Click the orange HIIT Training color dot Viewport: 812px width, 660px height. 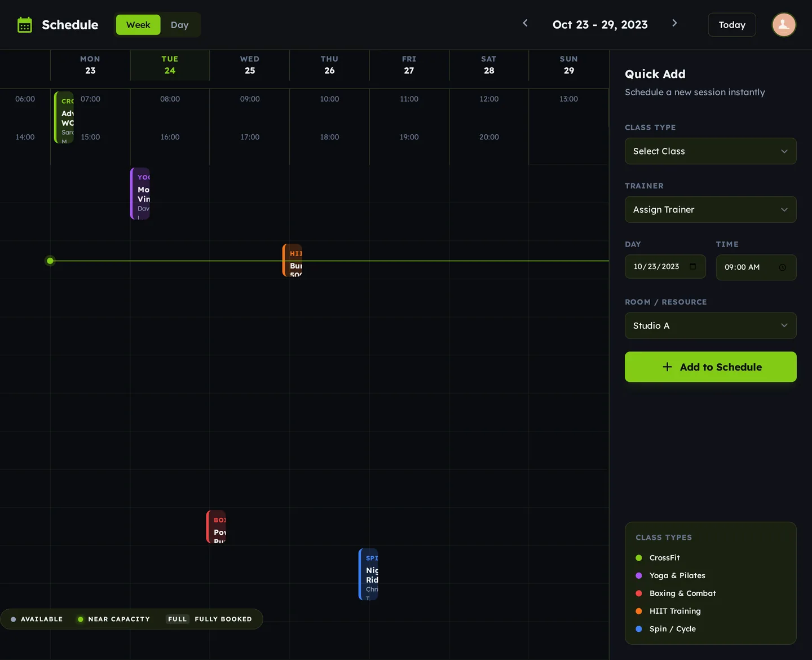(638, 611)
